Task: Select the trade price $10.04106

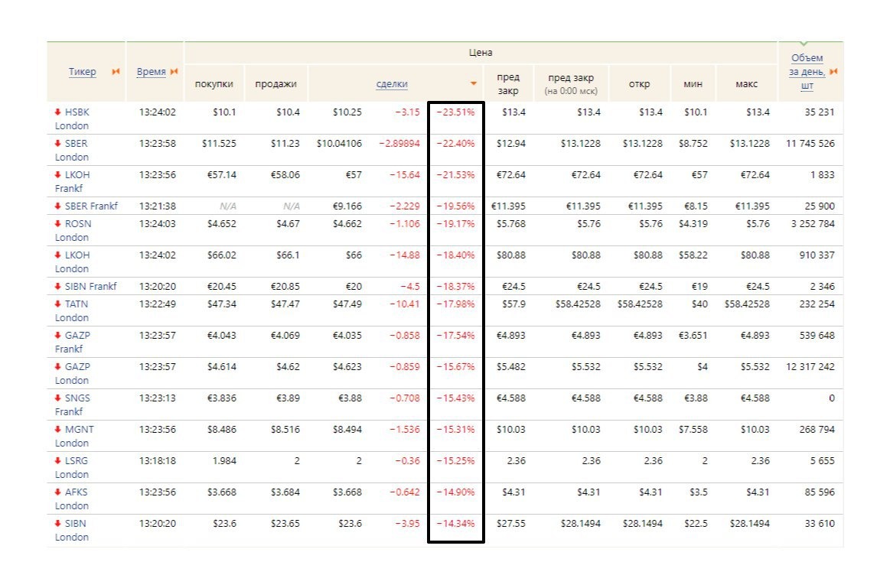Action: click(x=339, y=144)
